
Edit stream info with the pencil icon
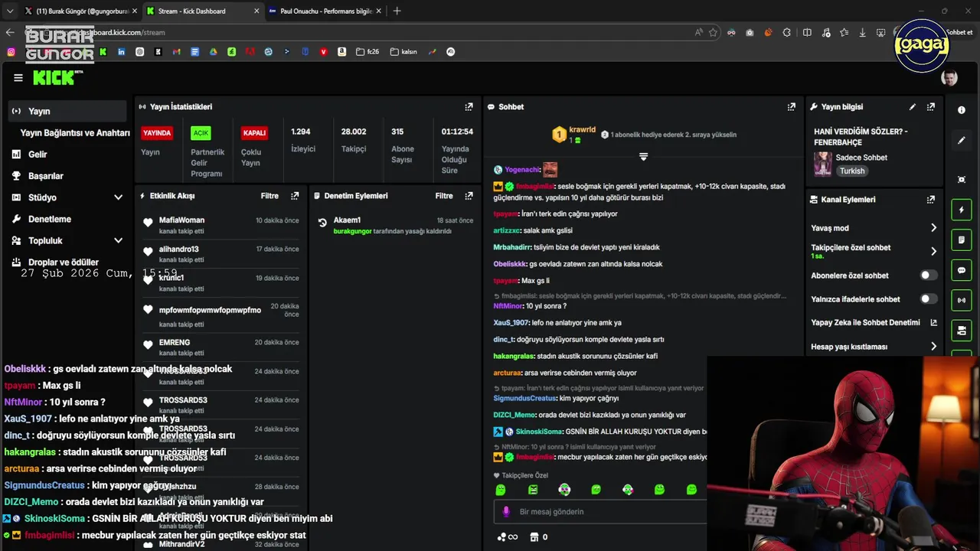[912, 107]
